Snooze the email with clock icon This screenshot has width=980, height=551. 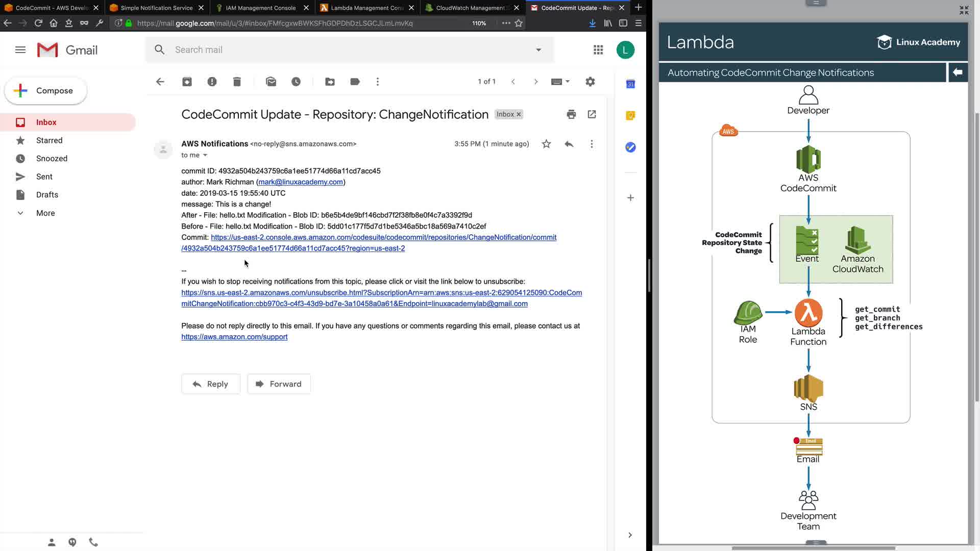point(296,82)
